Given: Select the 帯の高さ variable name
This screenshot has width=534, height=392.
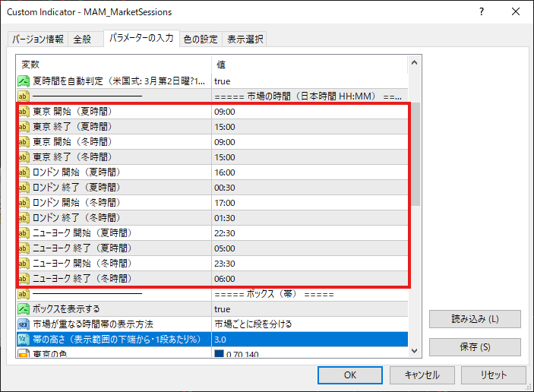Looking at the screenshot, I should [x=117, y=340].
